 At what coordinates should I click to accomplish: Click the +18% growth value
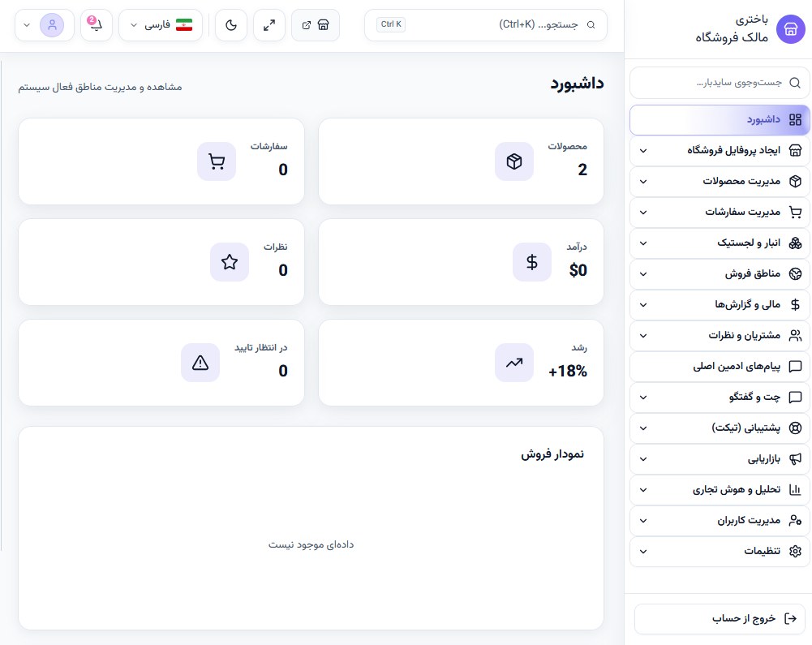coord(568,371)
